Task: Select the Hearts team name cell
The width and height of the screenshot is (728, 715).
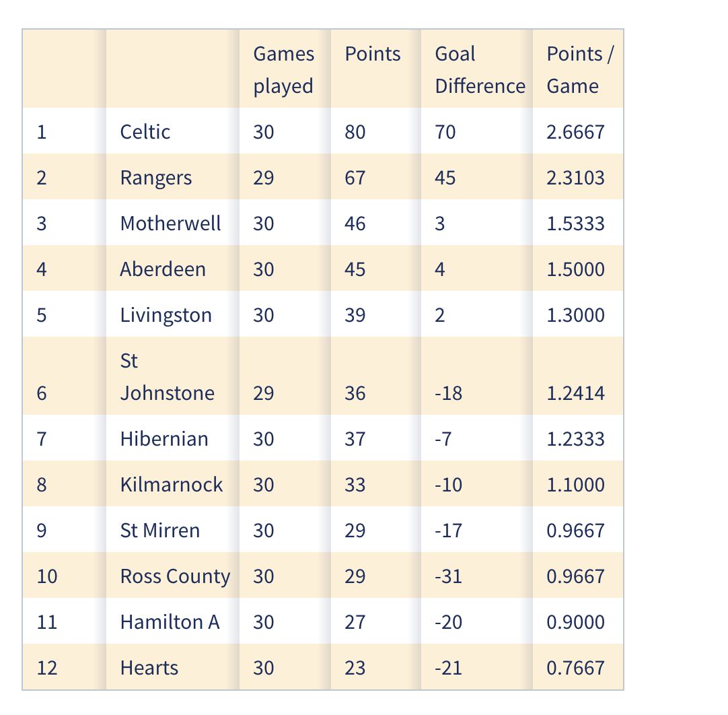Action: click(x=149, y=668)
